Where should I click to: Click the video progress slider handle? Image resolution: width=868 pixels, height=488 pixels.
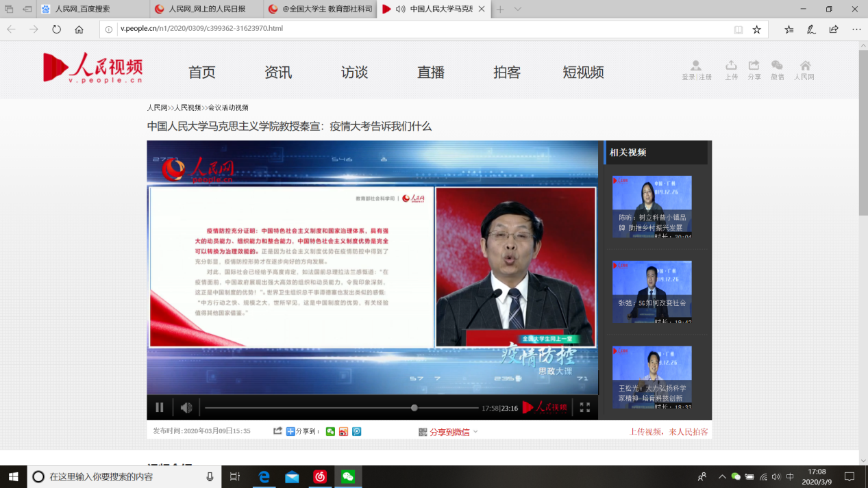click(x=414, y=408)
